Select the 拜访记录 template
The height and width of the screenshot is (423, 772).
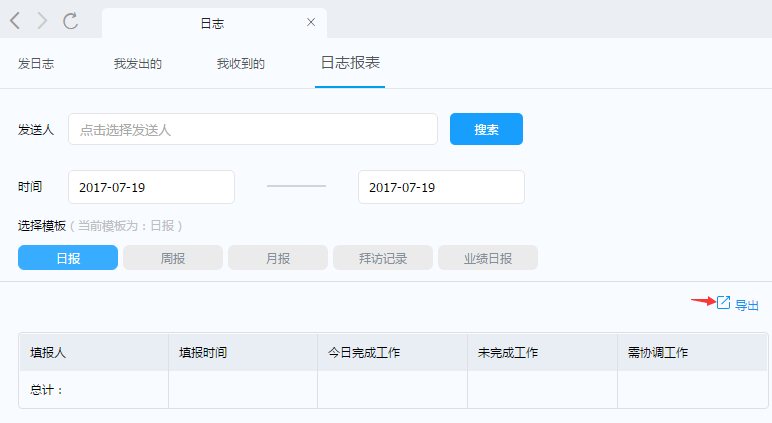tap(383, 258)
